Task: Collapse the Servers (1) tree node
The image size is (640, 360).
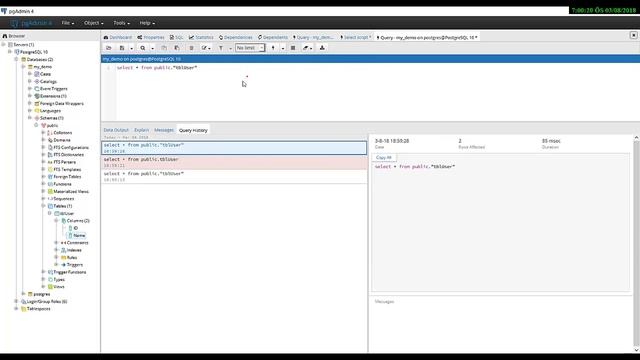Action: click(x=4, y=44)
